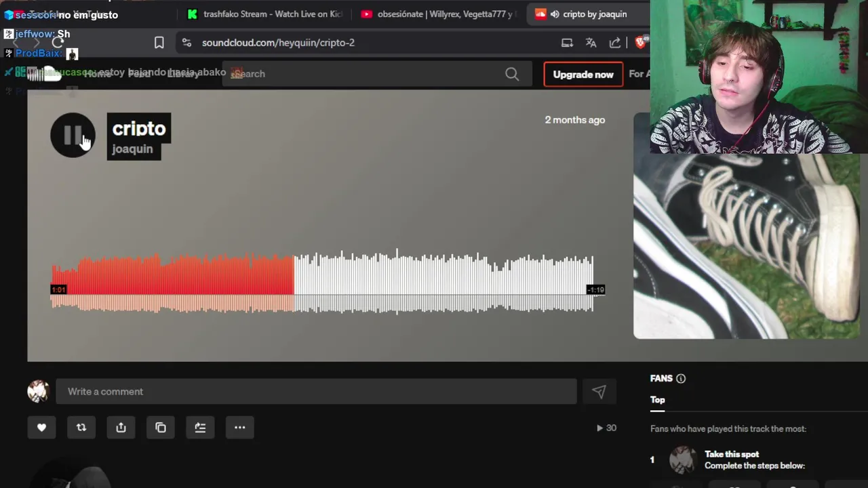Screen dimensions: 868x488
Task: Click the Write a comment field
Action: tap(316, 392)
